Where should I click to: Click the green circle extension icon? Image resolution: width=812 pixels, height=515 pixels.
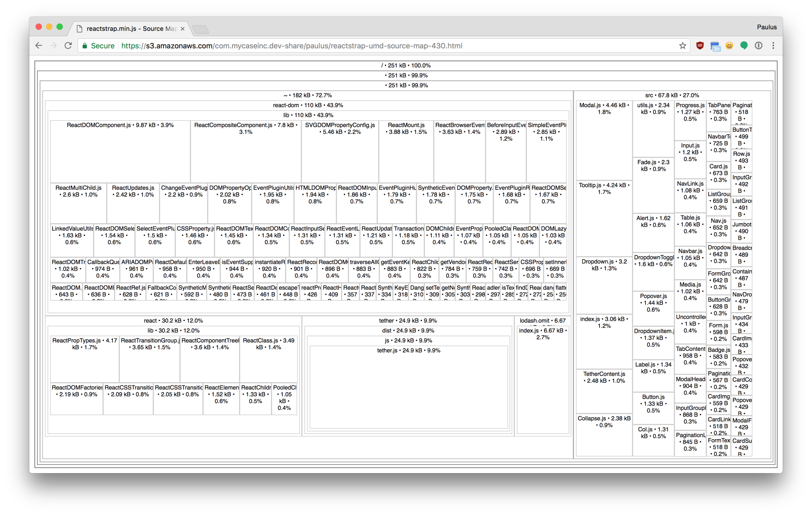click(x=744, y=45)
